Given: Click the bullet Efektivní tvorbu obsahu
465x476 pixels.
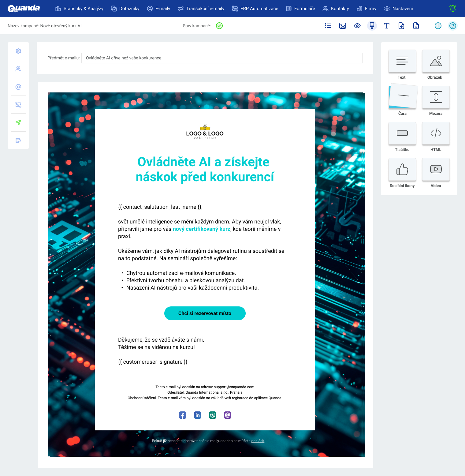Looking at the screenshot, I should [186, 280].
